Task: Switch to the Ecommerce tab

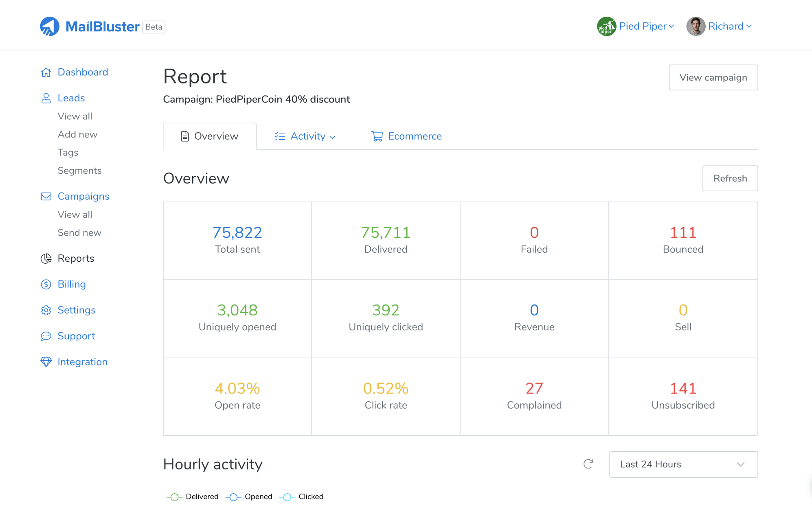Action: (406, 136)
